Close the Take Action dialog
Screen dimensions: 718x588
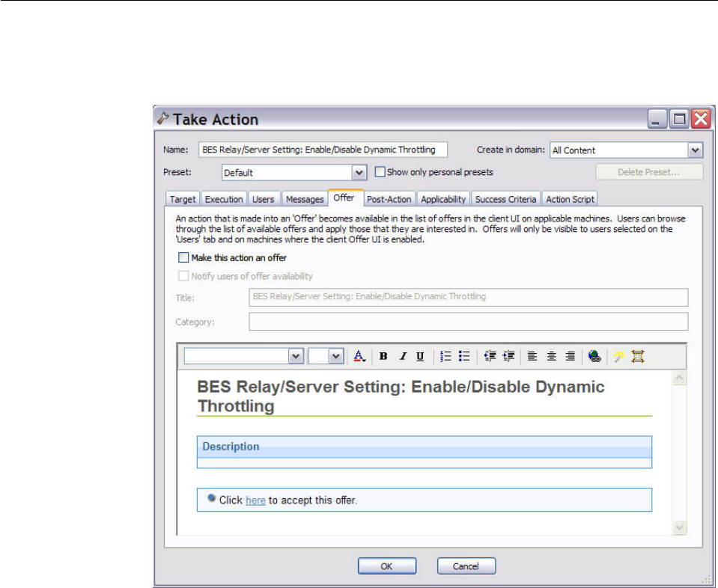[x=701, y=119]
